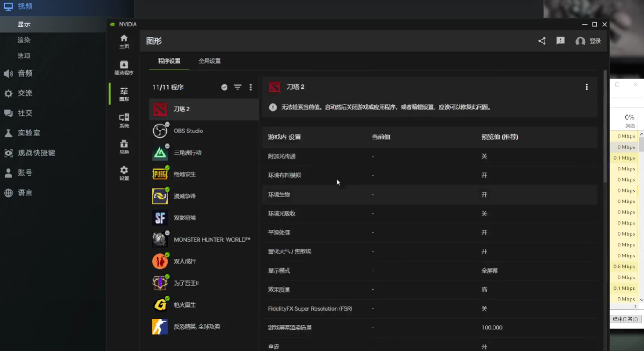This screenshot has width=644, height=351.
Task: Open NVIDIA app Settings gear in sidebar
Action: [124, 173]
